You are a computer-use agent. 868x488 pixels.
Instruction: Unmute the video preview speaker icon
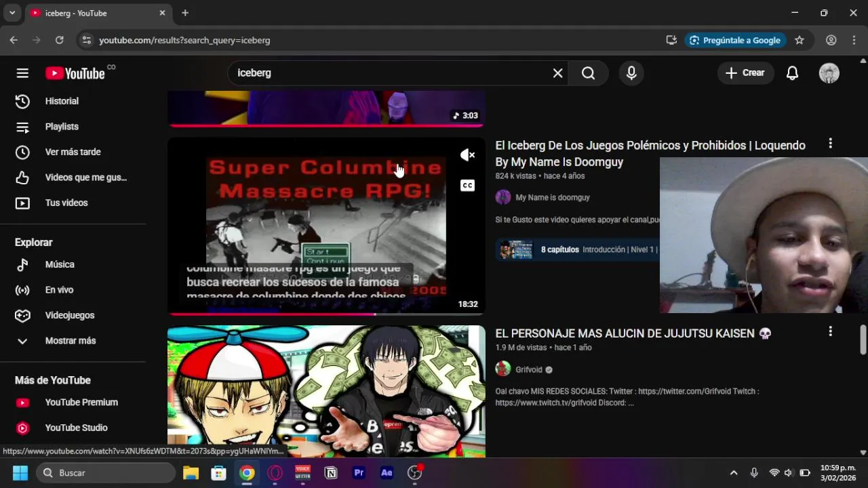click(x=467, y=155)
